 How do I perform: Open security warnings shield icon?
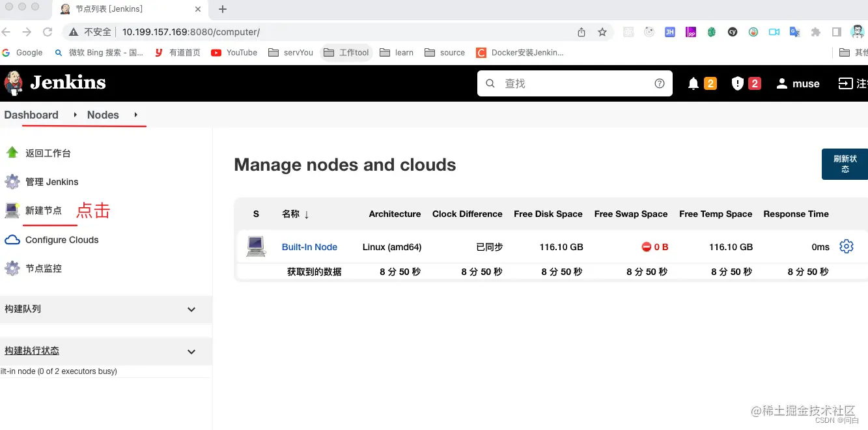point(737,83)
